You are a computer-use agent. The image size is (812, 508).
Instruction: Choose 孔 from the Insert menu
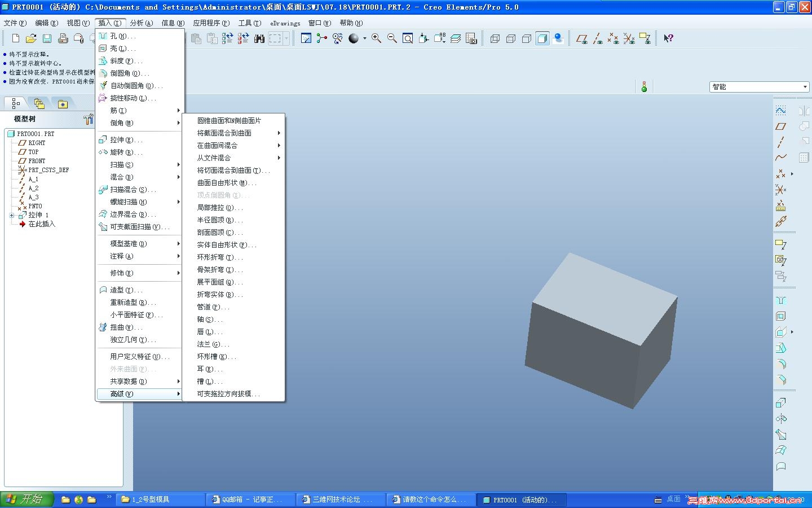(x=140, y=36)
